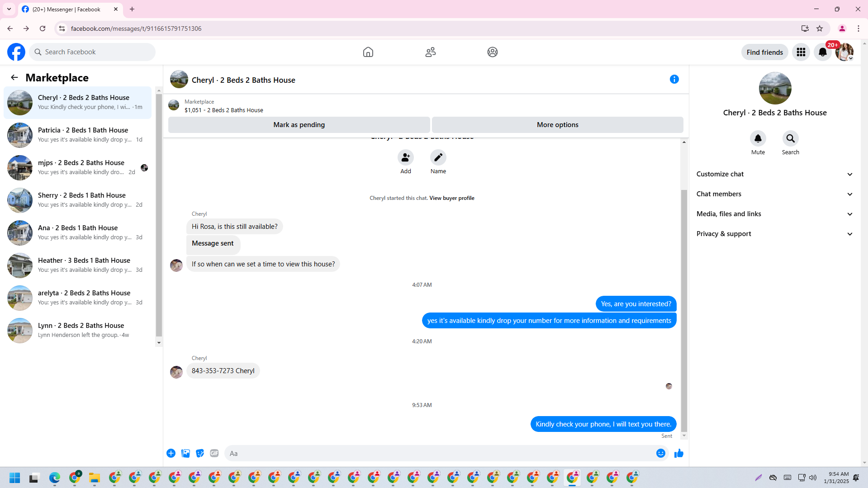The image size is (868, 488).
Task: Close the Messenger browser tab
Action: tap(116, 9)
